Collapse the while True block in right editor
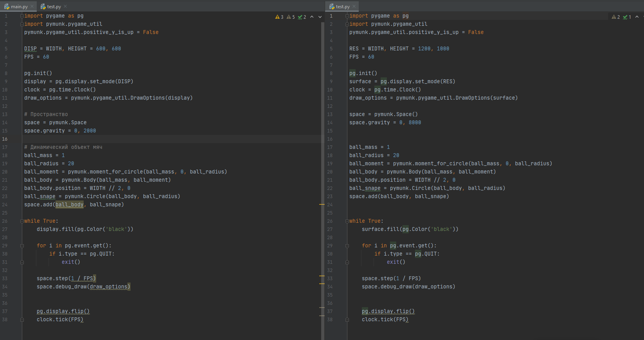The image size is (644, 340). point(347,221)
